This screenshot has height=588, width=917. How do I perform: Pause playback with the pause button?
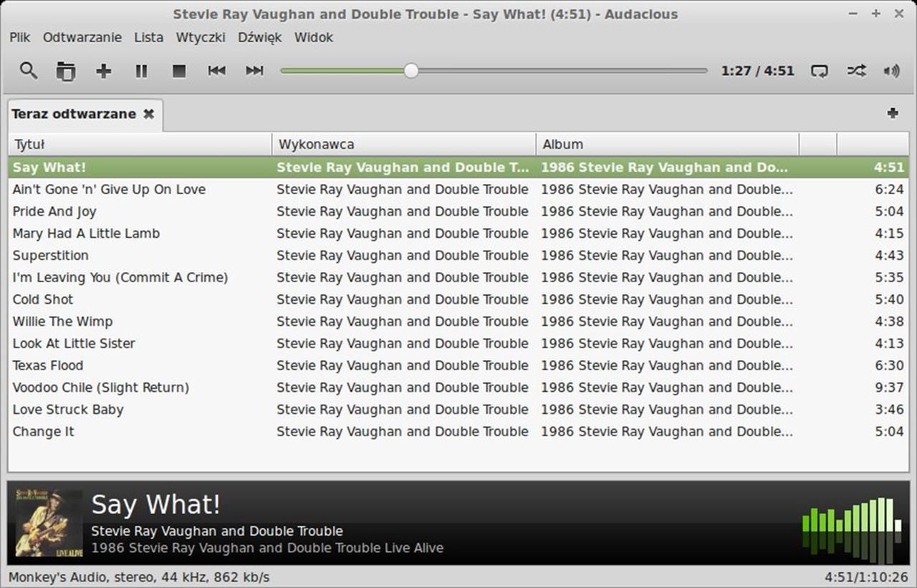coord(141,70)
